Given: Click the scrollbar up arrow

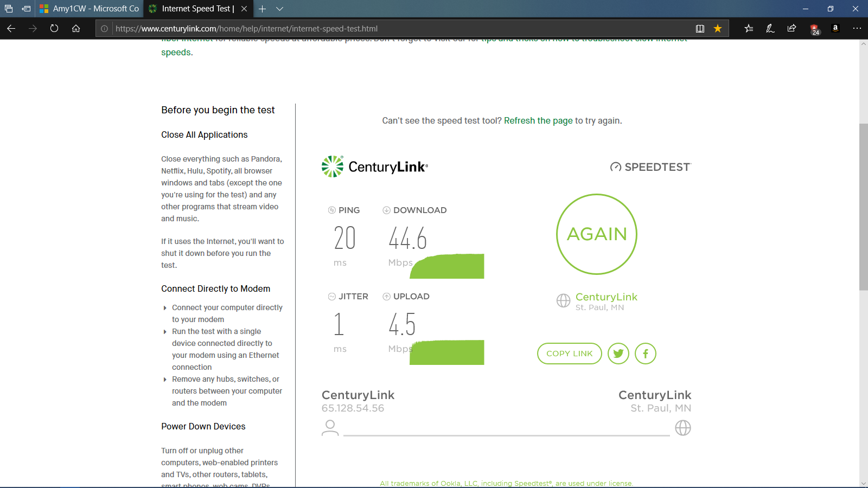Looking at the screenshot, I should (x=864, y=44).
